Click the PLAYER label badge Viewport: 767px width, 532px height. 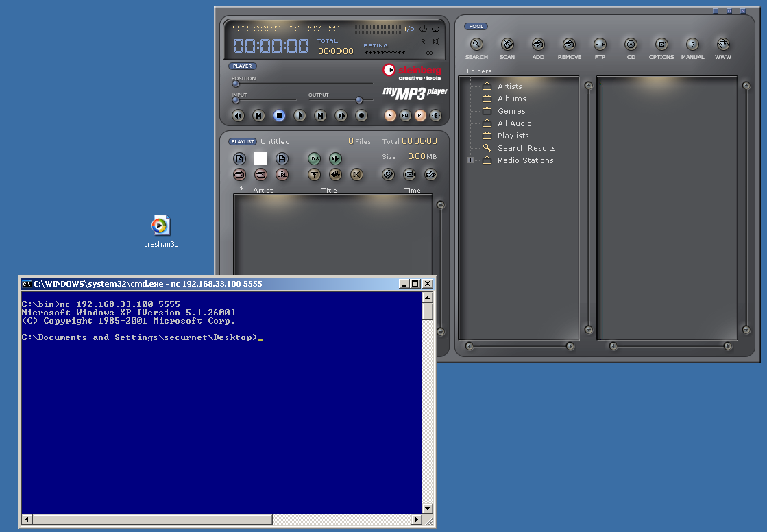242,66
